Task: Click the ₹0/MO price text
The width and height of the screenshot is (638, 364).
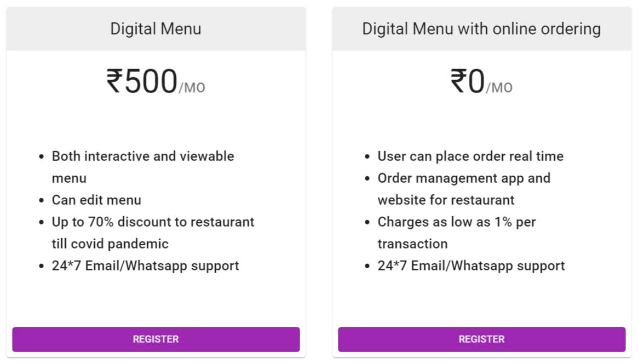Action: (481, 82)
